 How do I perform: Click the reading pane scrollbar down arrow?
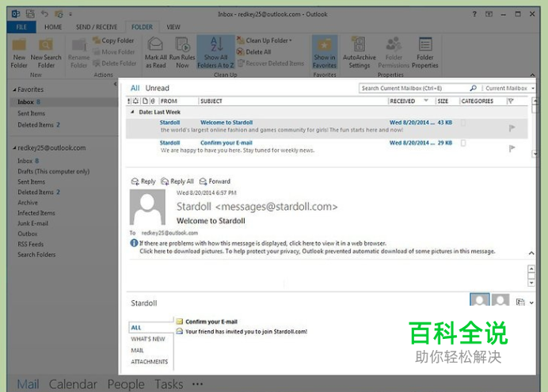click(531, 283)
